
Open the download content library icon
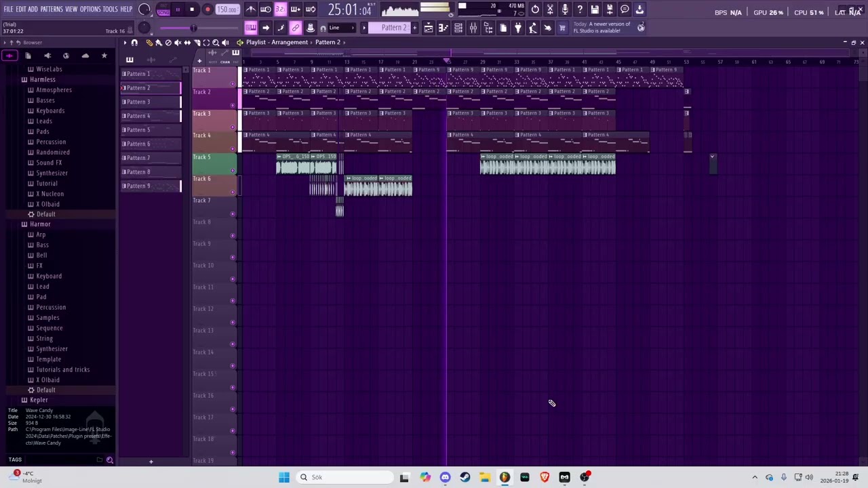pyautogui.click(x=639, y=9)
